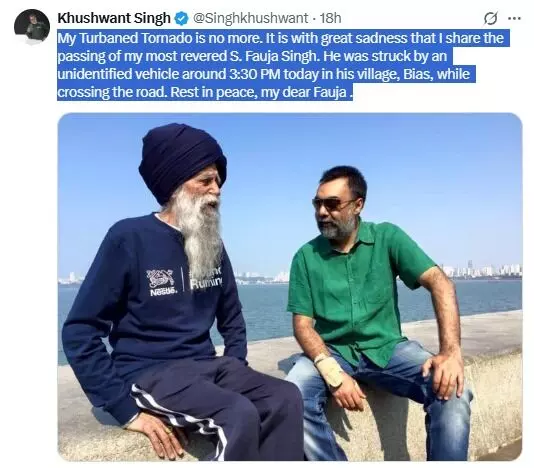
Task: Click the city skyline on the photo's right
Action: coord(482,270)
